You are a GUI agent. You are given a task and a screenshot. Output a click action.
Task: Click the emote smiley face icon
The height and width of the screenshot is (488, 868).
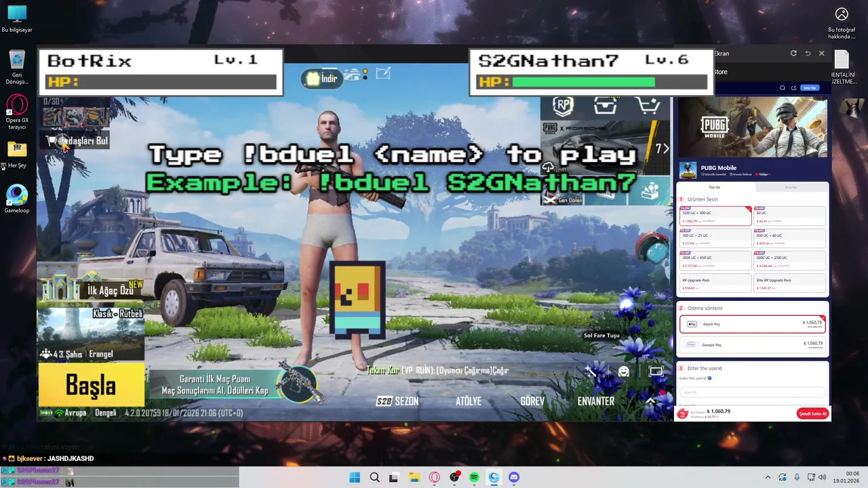(624, 371)
